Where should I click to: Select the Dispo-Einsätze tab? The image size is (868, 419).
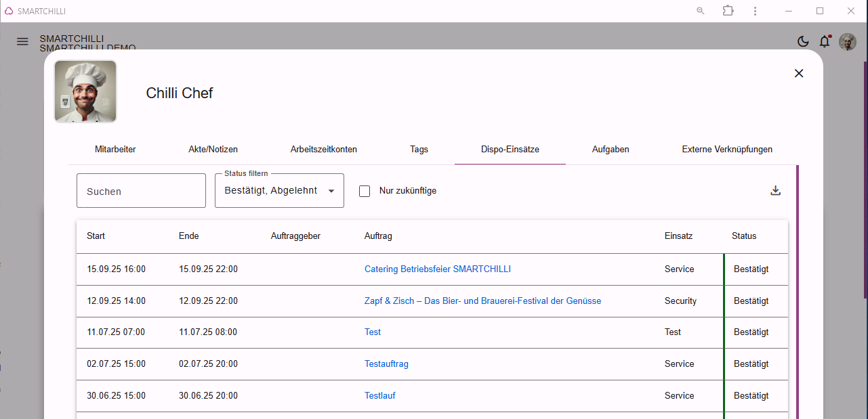pyautogui.click(x=510, y=149)
